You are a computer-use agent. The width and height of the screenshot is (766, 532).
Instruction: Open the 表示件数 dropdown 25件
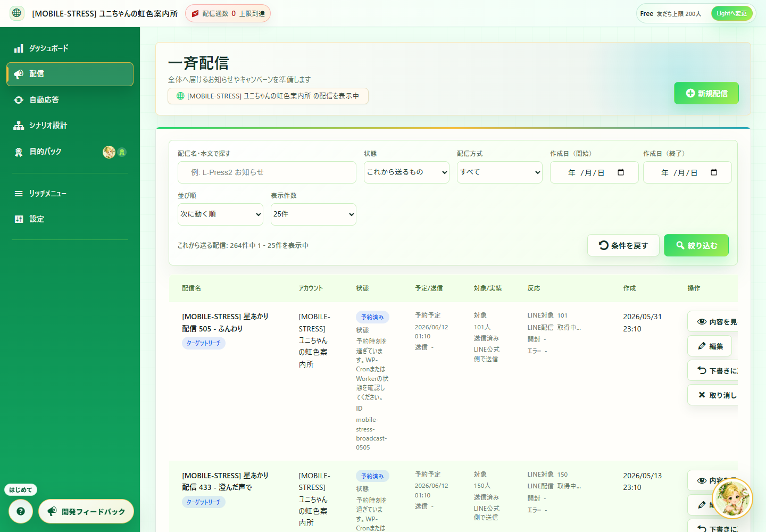313,214
